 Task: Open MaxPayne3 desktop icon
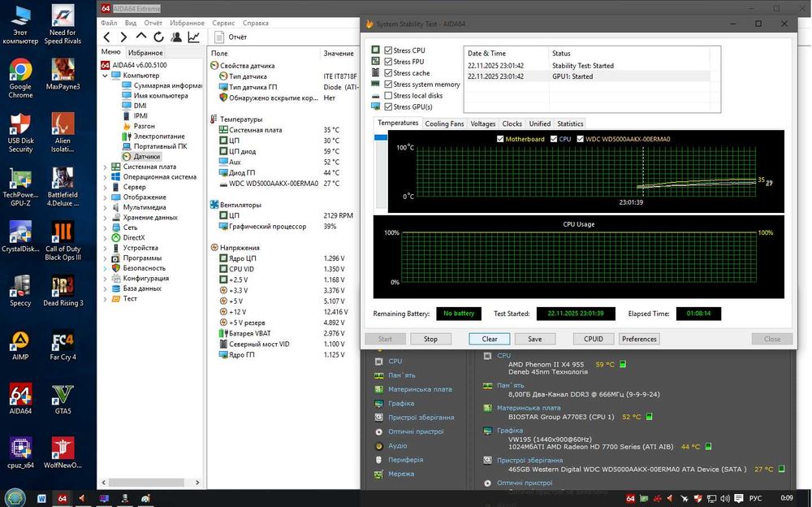click(x=63, y=74)
